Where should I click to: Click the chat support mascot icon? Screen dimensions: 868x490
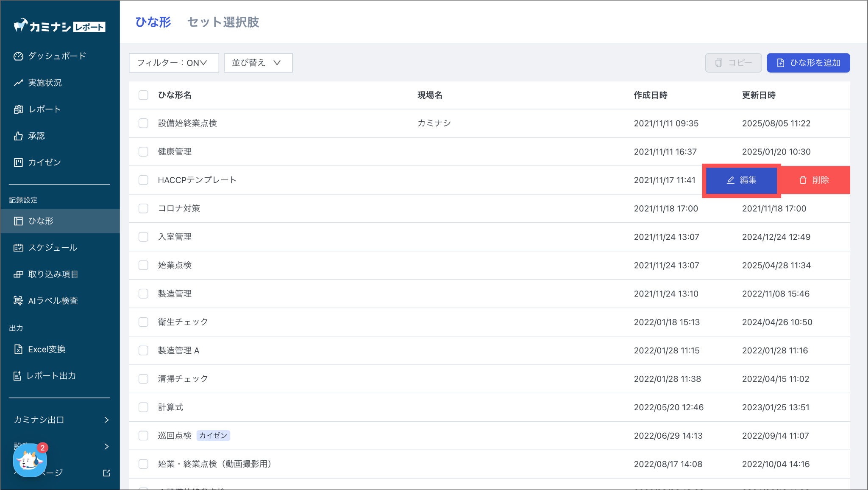click(29, 461)
